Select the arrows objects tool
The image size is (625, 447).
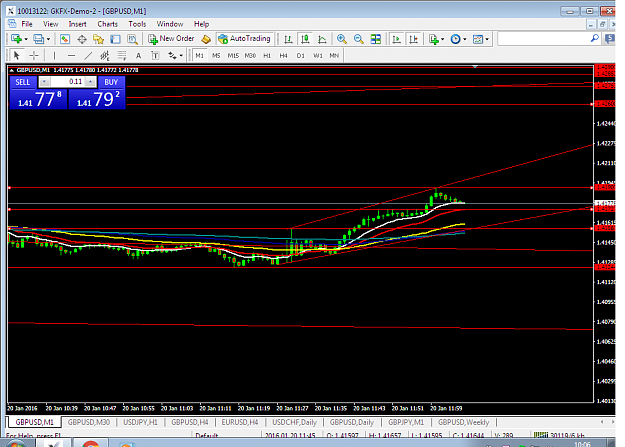(172, 55)
